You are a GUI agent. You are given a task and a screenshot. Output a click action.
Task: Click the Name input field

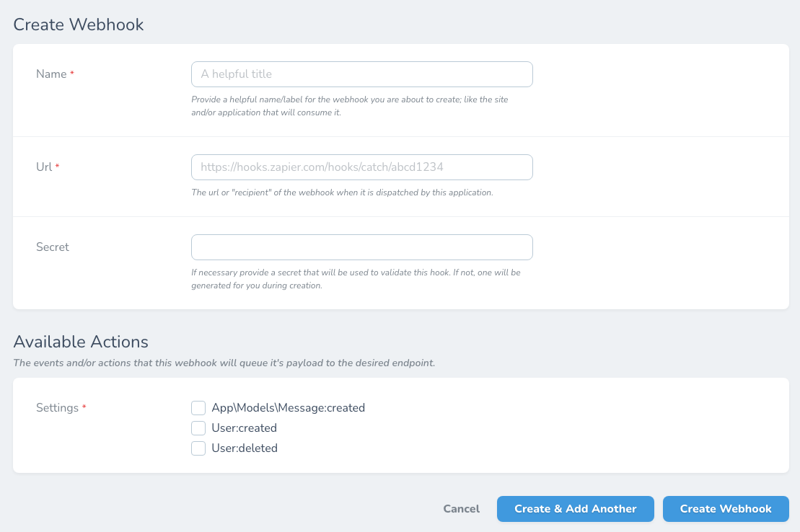click(361, 74)
